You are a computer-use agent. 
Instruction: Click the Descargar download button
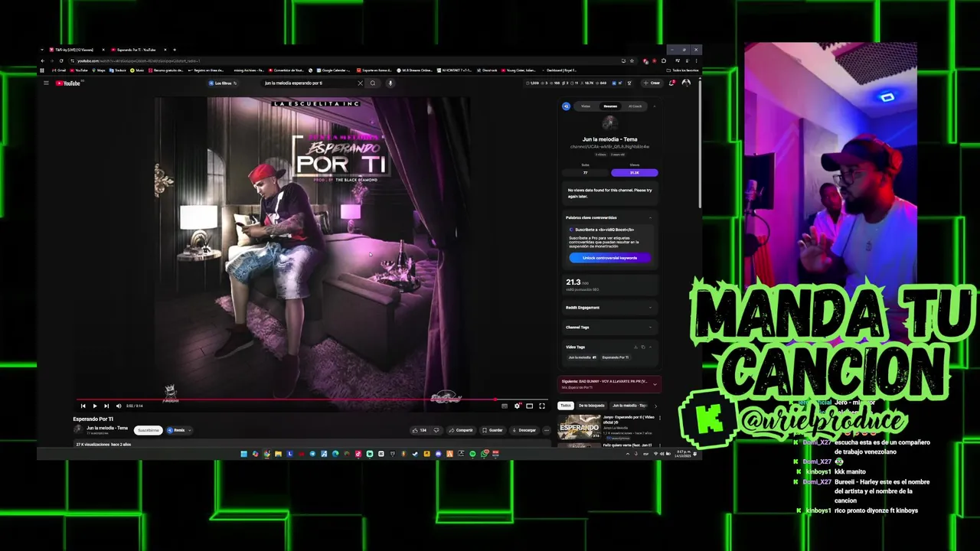coord(524,430)
